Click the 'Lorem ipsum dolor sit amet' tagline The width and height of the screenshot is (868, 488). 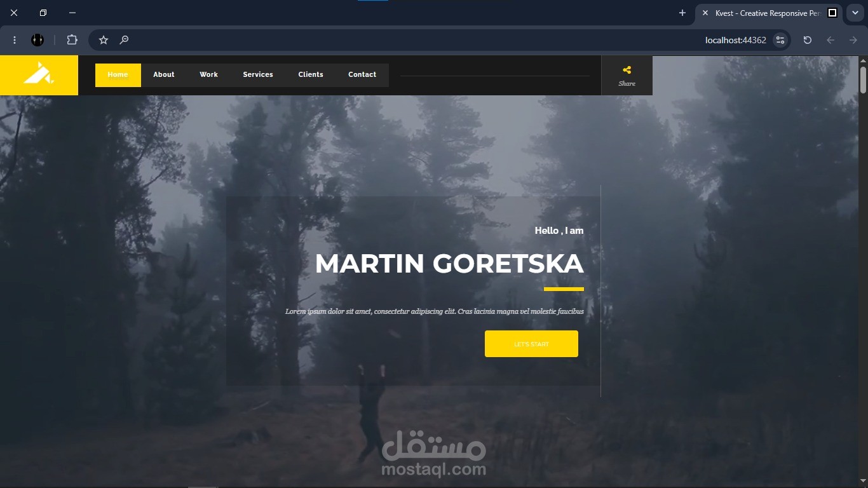[x=435, y=311]
